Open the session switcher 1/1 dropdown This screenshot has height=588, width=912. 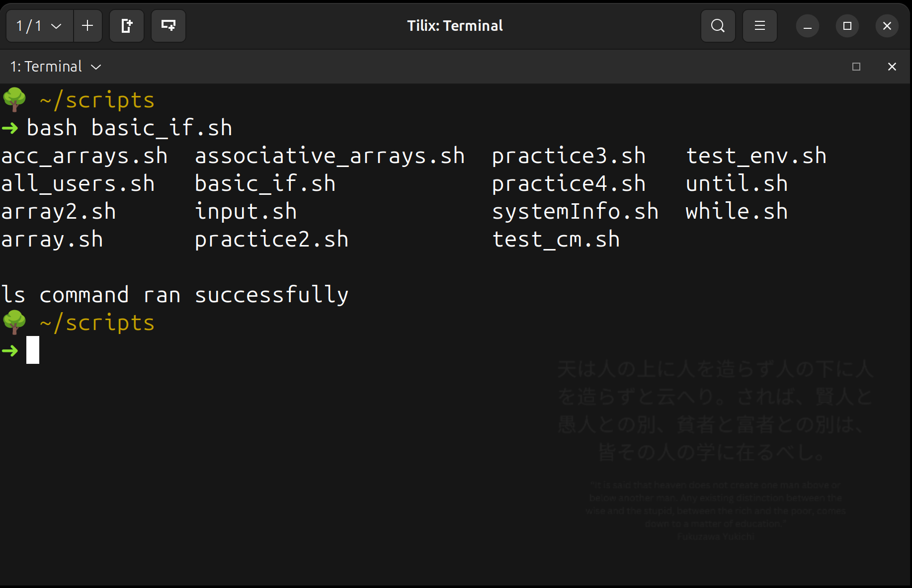[40, 26]
